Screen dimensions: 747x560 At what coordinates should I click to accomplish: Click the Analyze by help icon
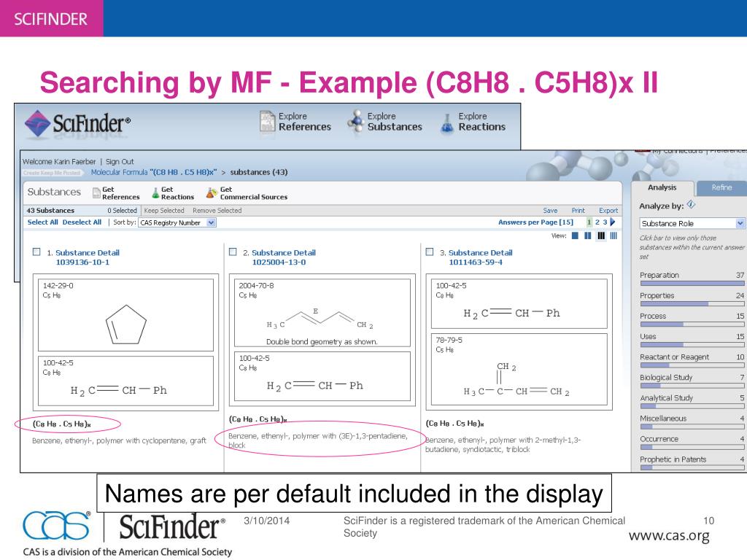tap(691, 205)
